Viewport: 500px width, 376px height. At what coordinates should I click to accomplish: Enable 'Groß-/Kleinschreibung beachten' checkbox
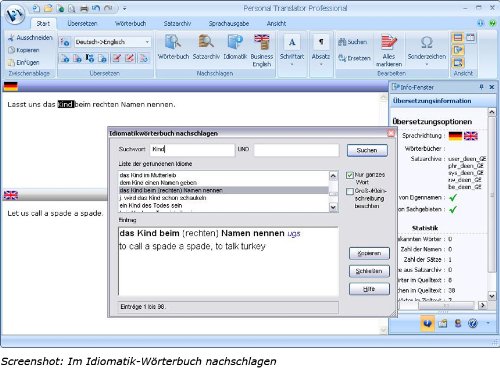coord(350,191)
